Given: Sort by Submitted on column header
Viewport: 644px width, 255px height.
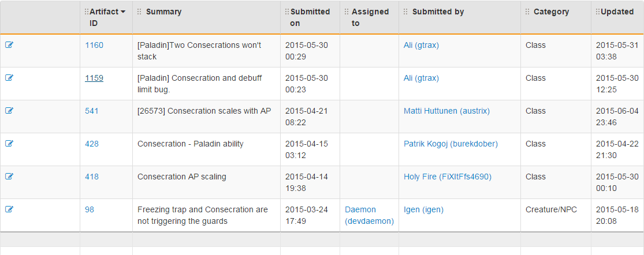Looking at the screenshot, I should click(310, 17).
